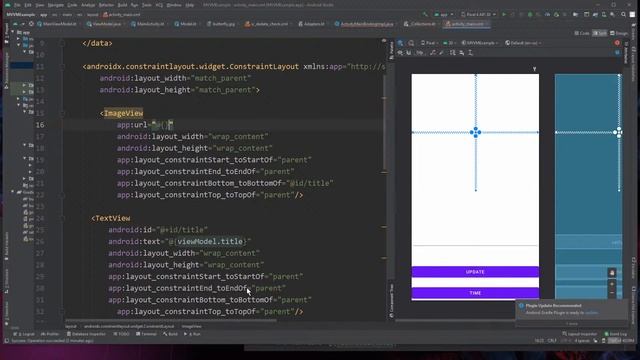The image size is (640, 360).
Task: Open the app run configuration dropdown
Action: pos(444,14)
